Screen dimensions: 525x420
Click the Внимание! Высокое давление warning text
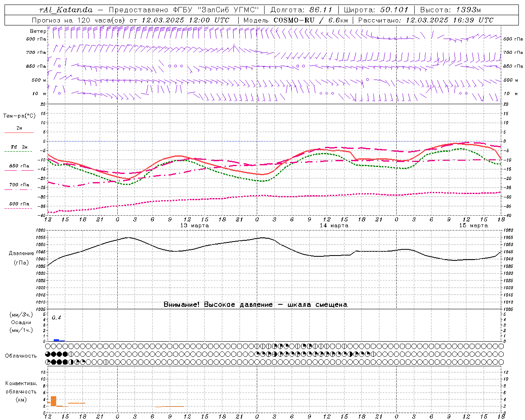coord(255,305)
